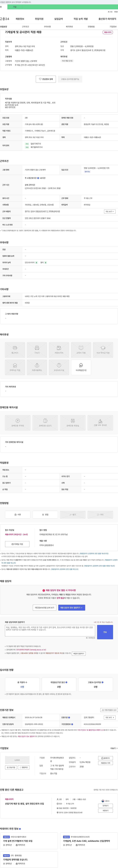Click the 장애인용 승강기 facility icon
This screenshot has height=868, width=118.
point(45,423)
